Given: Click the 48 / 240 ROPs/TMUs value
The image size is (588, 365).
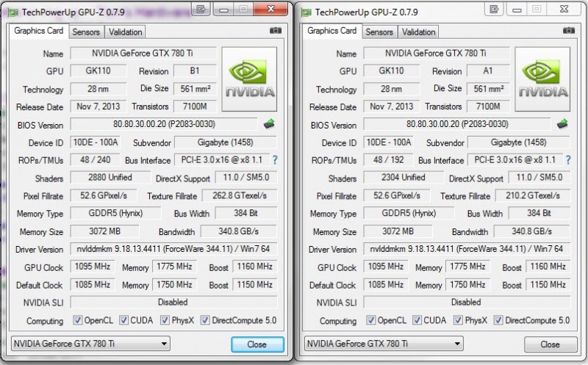Looking at the screenshot, I should (x=96, y=160).
